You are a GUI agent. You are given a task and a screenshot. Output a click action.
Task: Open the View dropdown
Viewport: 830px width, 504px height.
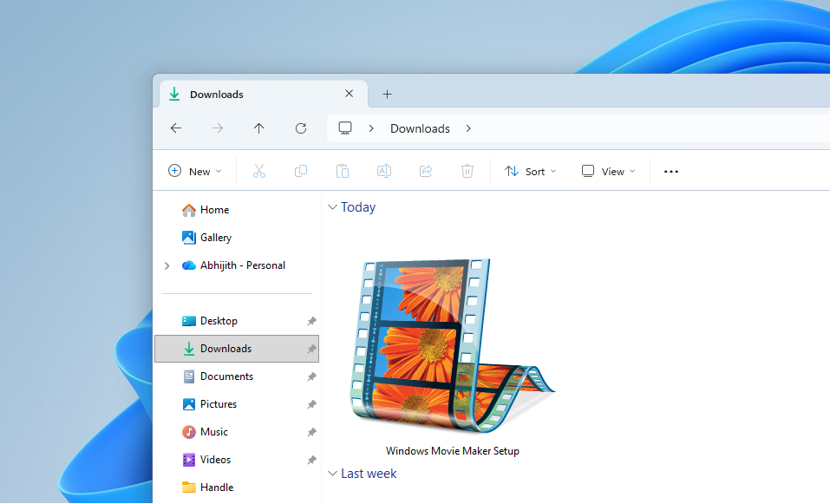click(608, 171)
